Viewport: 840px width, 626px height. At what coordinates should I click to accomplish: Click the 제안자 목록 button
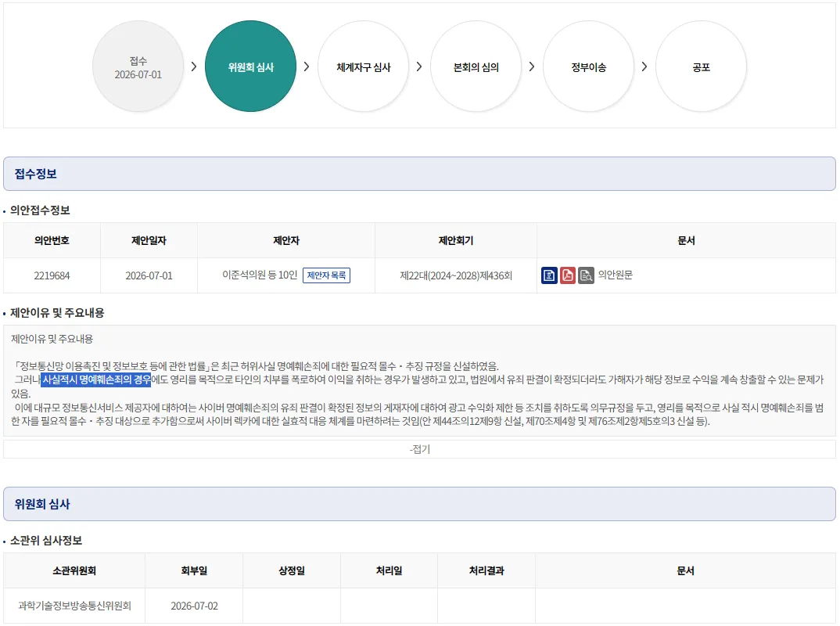coord(326,275)
